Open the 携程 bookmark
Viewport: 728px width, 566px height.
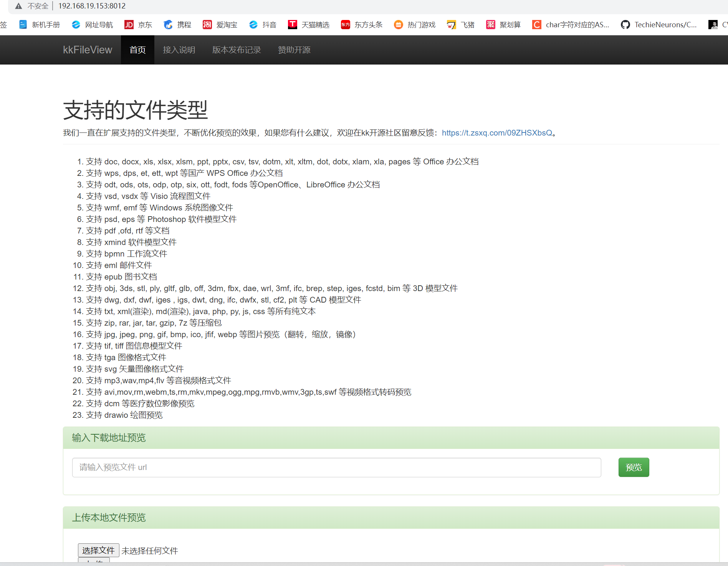[177, 24]
